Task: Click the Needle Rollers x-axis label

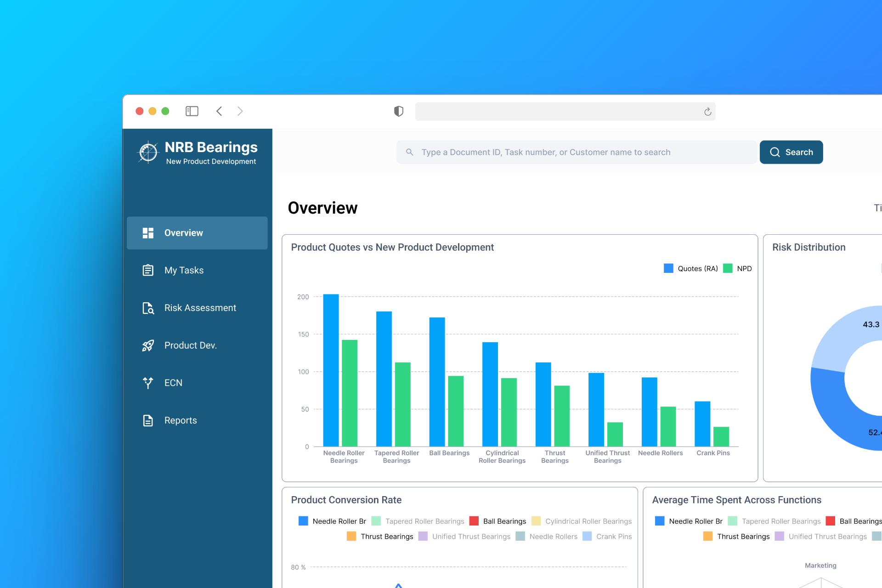Action: (x=660, y=453)
